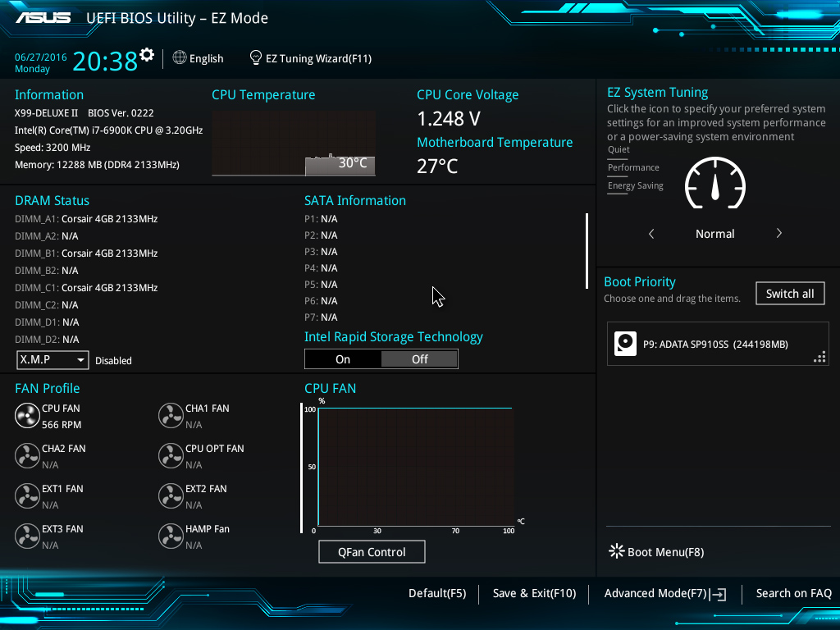Click the 30°C CPU temperature reading
840x630 pixels.
(x=353, y=163)
